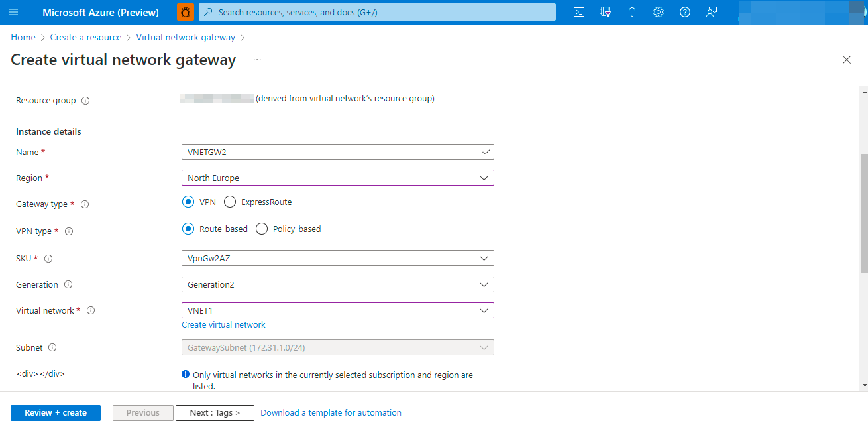Click the scrollbar down arrow

point(863,385)
